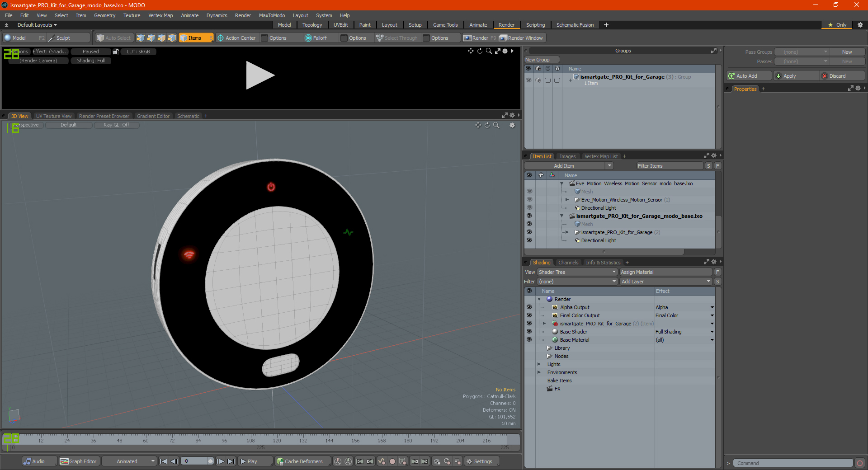Open the Geometry menu
The height and width of the screenshot is (470, 868).
pos(104,15)
